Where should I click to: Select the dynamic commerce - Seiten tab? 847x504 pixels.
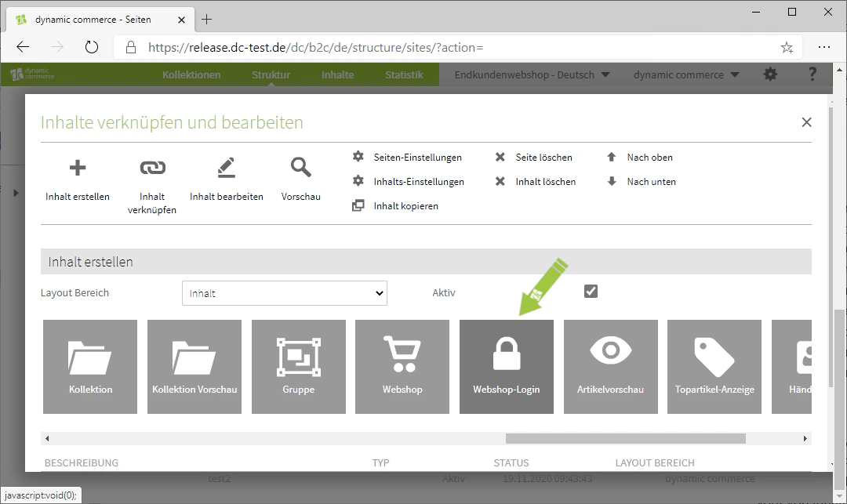click(98, 20)
